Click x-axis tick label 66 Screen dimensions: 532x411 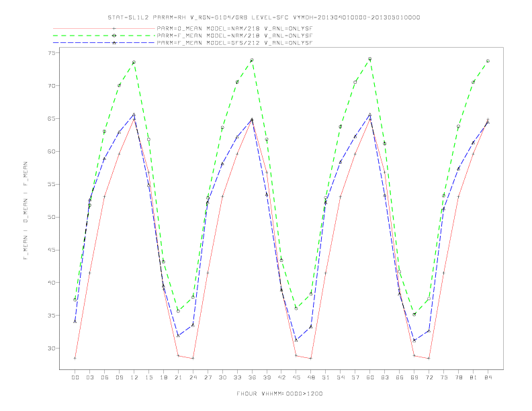click(400, 377)
